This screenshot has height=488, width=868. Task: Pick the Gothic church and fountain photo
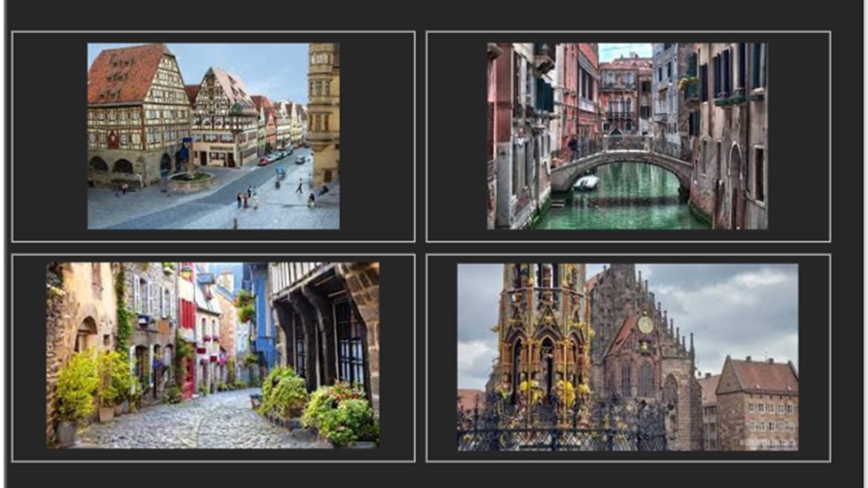tap(627, 357)
